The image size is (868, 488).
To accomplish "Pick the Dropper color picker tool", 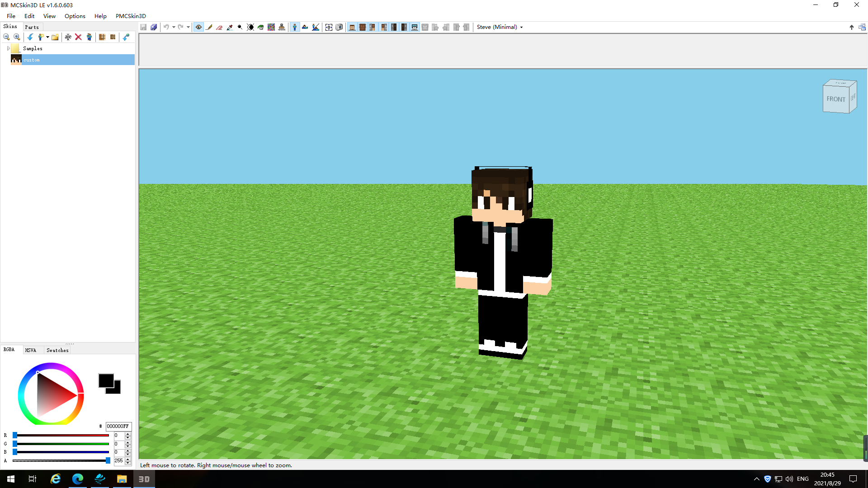I will tap(230, 27).
